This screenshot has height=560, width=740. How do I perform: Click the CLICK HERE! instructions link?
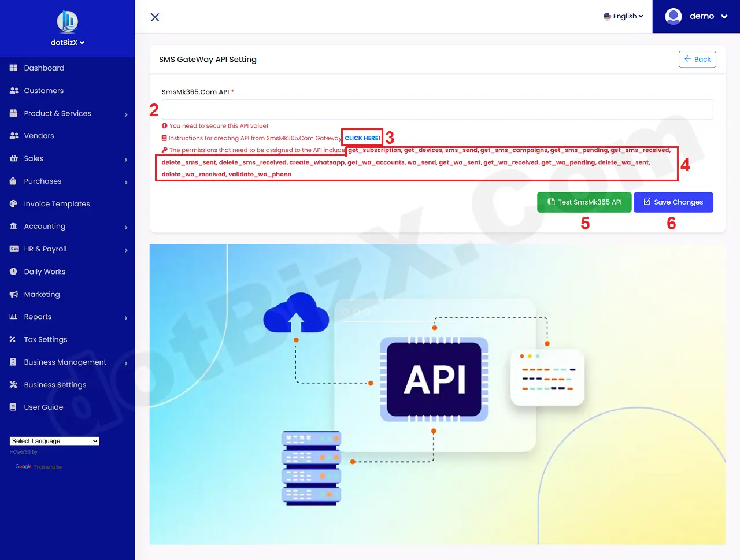362,138
